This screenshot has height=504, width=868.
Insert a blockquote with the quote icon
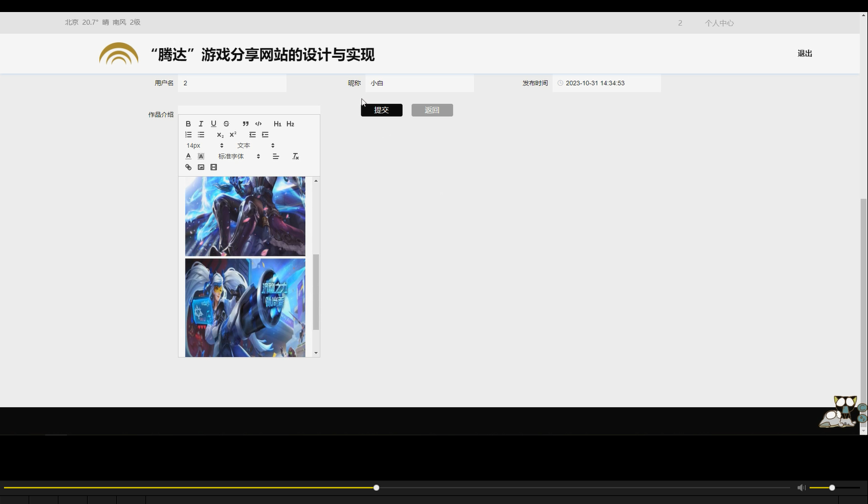click(x=246, y=124)
